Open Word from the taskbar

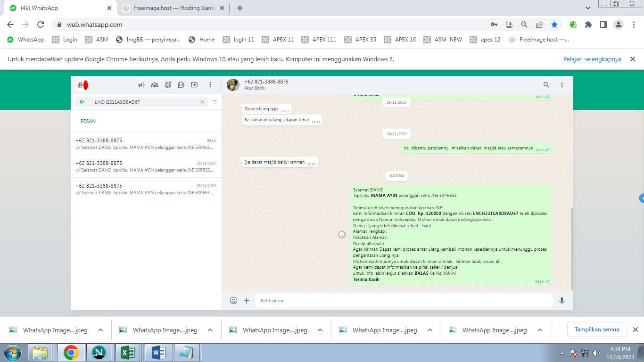tap(158, 353)
